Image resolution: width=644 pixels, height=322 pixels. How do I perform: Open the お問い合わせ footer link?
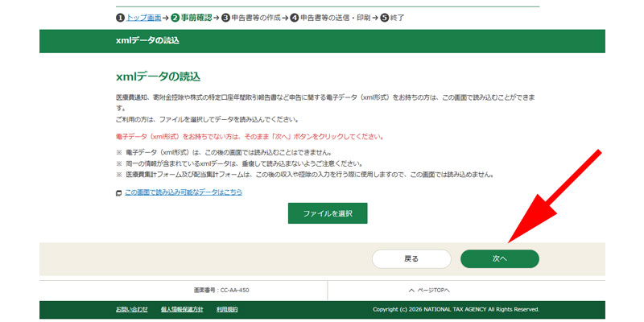(x=132, y=309)
